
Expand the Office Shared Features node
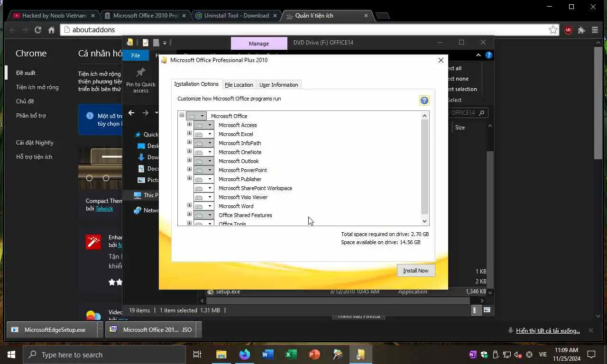click(x=189, y=214)
